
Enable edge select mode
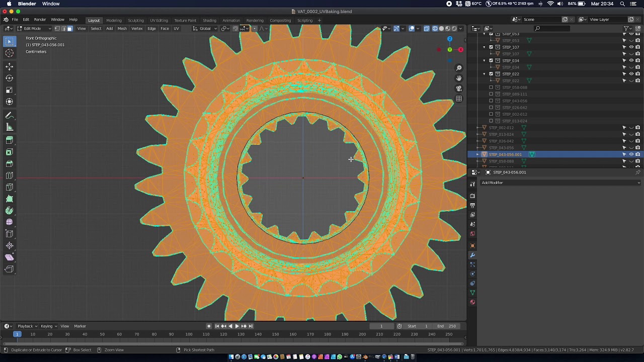pos(63,28)
